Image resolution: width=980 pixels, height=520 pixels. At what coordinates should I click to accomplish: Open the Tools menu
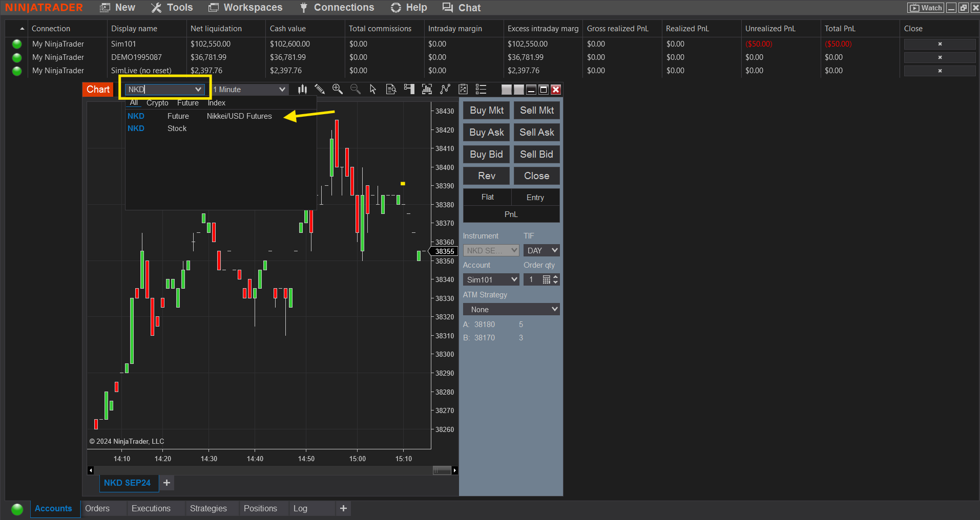point(172,8)
